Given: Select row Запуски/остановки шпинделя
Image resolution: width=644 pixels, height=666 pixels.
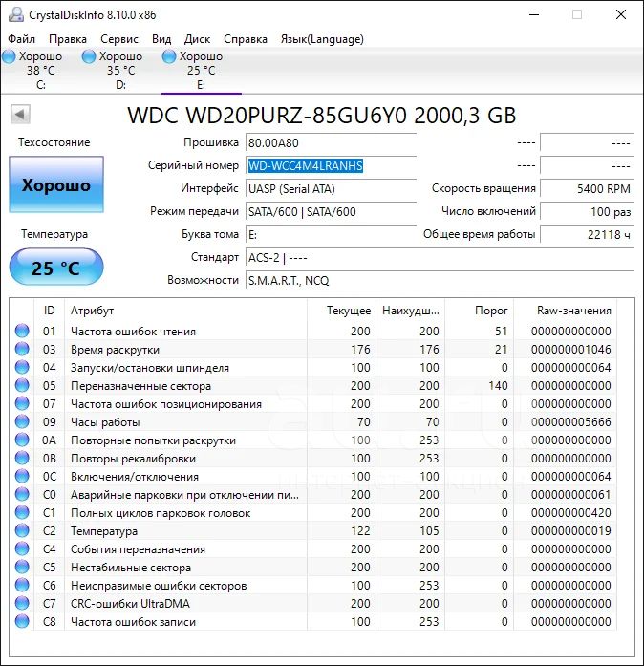Looking at the screenshot, I should [313, 368].
